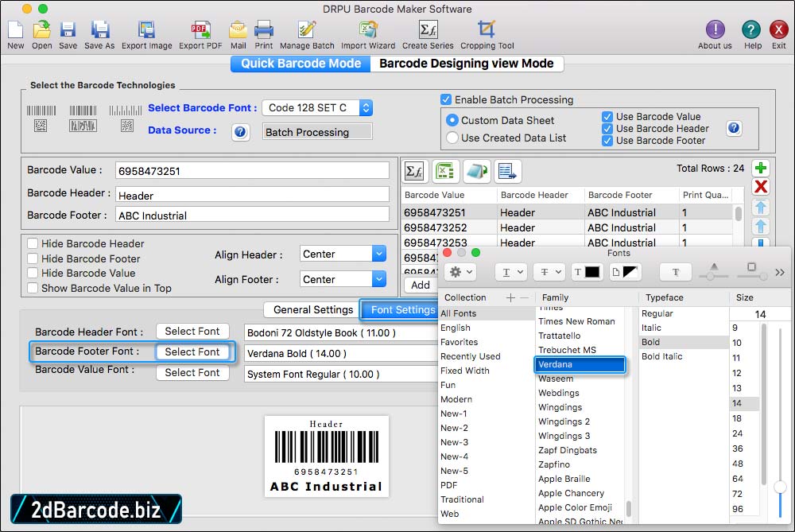Click the text color swatch in Fonts panel
This screenshot has height=532, width=795.
coord(587,272)
